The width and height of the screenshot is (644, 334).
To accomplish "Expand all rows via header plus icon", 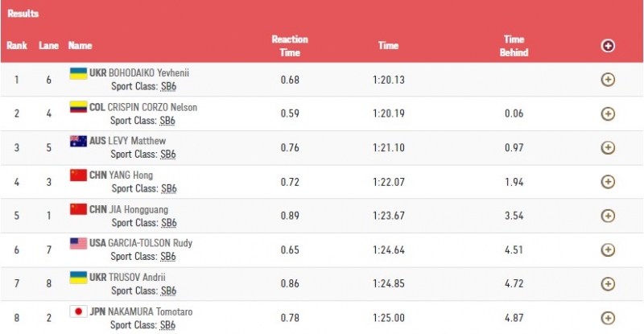I will [608, 46].
